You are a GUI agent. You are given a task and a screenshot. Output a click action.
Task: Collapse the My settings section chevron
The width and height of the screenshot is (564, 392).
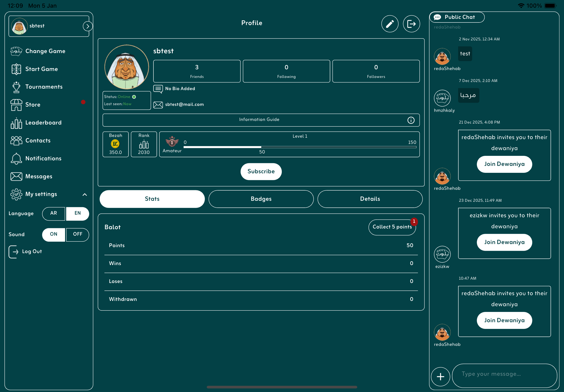85,195
